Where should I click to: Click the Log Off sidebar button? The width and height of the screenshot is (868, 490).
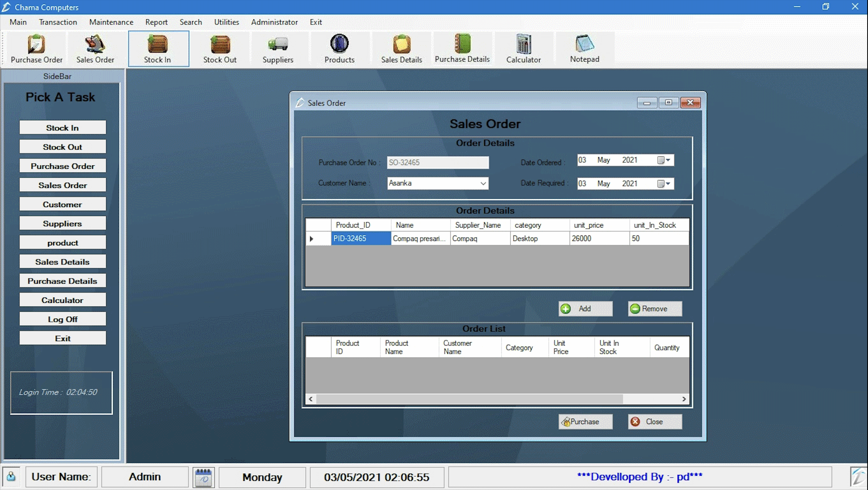tap(63, 319)
